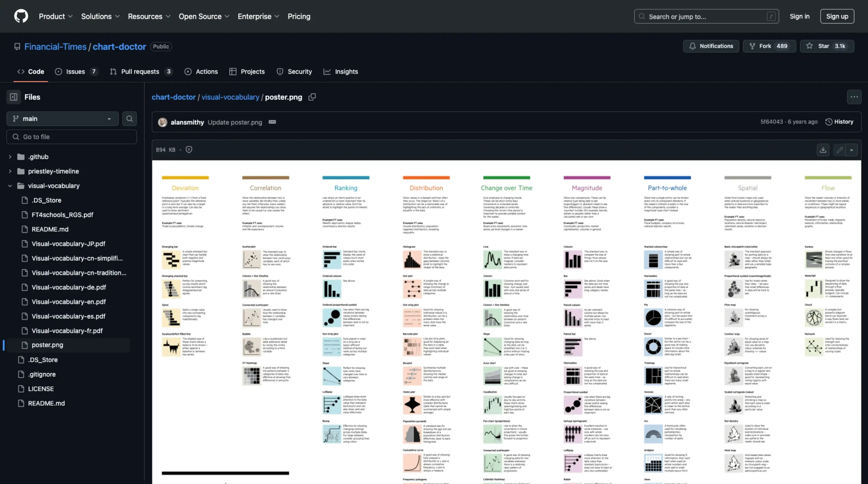Open Visual-vocabulary-es.pdf file

pos(68,316)
